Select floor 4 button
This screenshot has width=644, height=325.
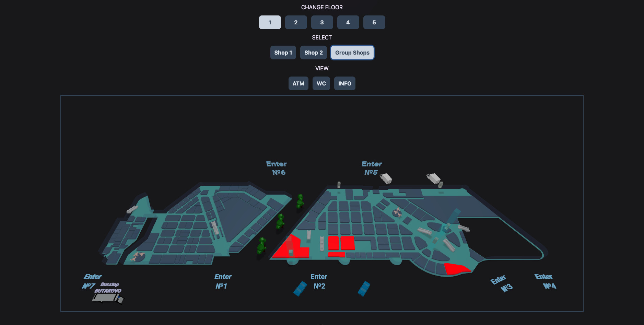[x=348, y=22]
